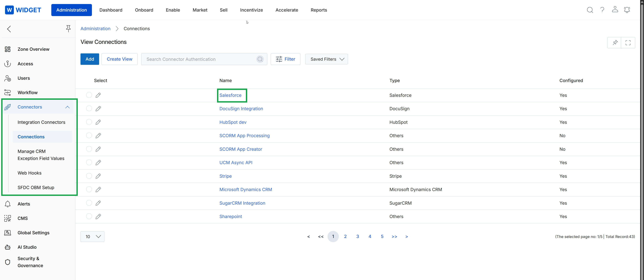Open SFDC OBM Setup in sidebar
The width and height of the screenshot is (644, 280).
(36, 188)
